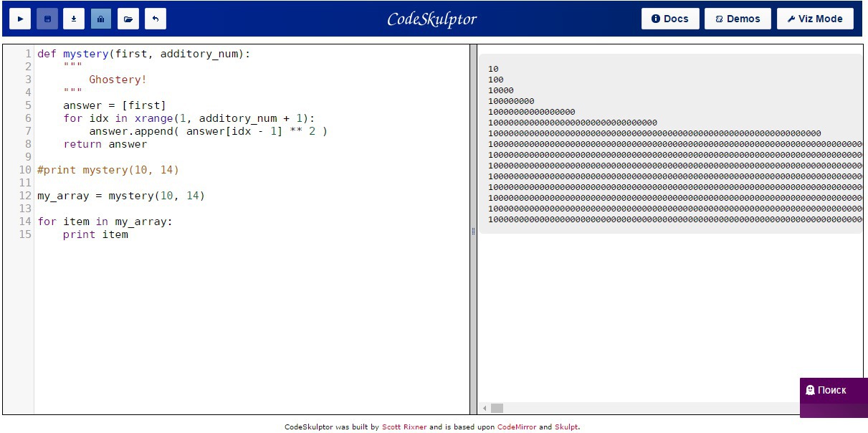
Task: Click the reset arrow icon
Action: 156,19
